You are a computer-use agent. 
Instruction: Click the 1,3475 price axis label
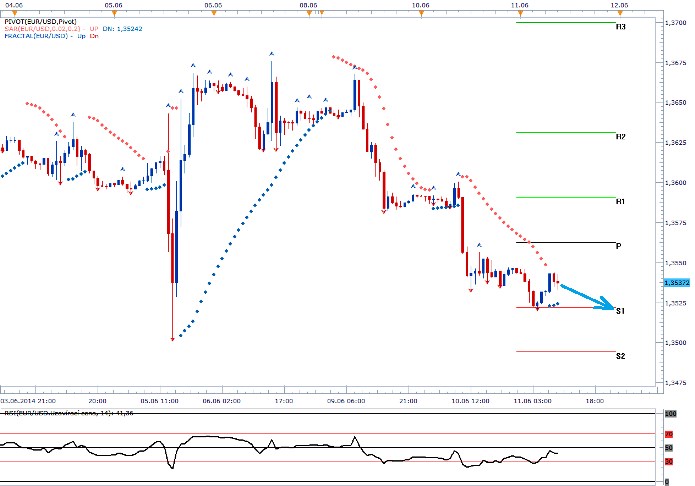tap(676, 382)
